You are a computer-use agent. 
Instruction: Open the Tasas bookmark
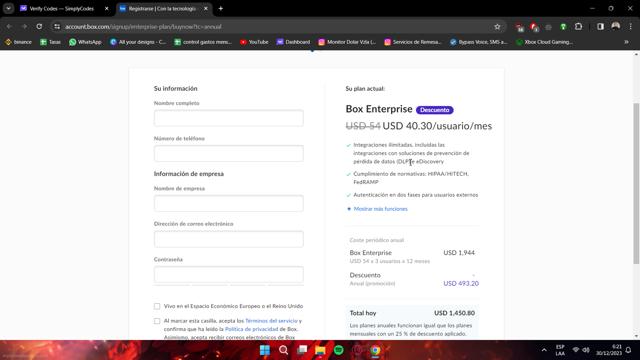click(x=51, y=42)
